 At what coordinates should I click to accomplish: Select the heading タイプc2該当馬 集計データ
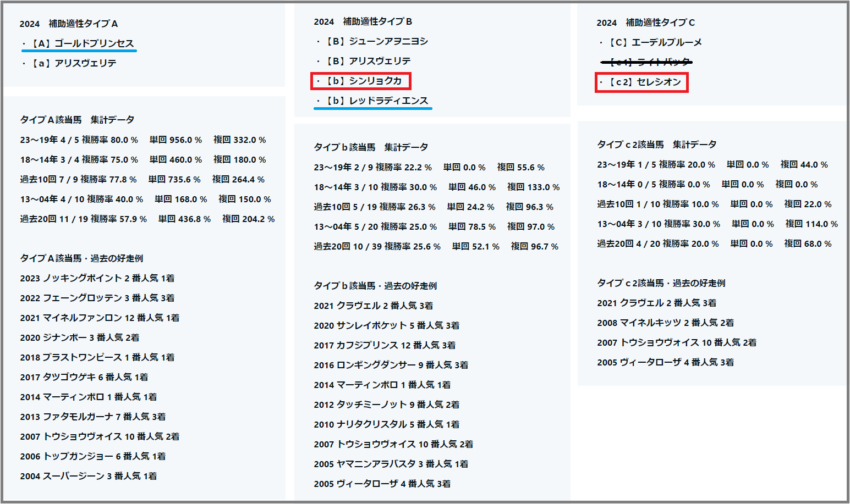(657, 144)
